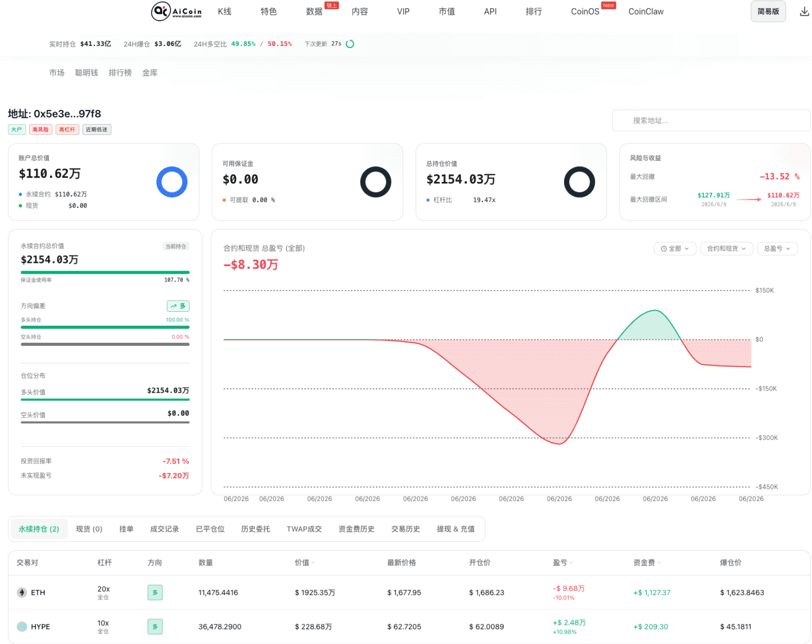Select the 交易历史 tab
The height and width of the screenshot is (644, 812).
point(406,529)
